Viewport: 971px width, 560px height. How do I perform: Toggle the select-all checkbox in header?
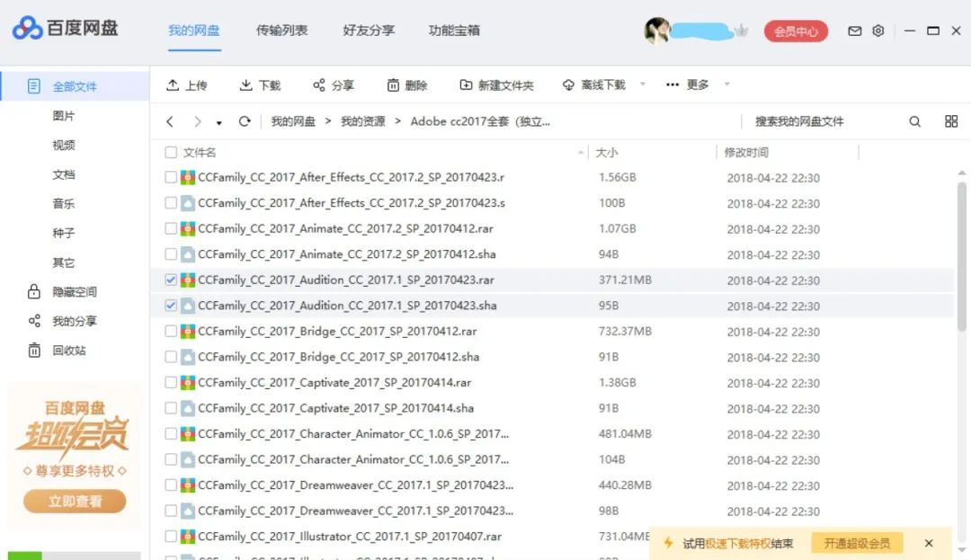171,152
